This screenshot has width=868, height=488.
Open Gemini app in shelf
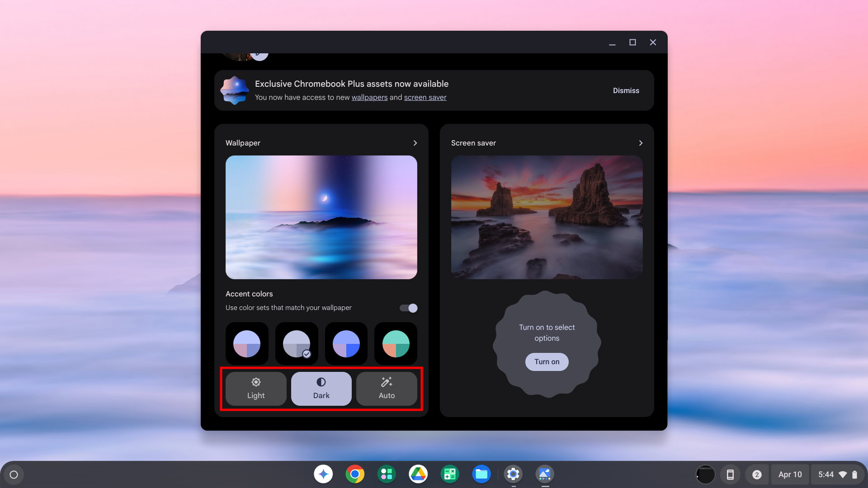[323, 474]
